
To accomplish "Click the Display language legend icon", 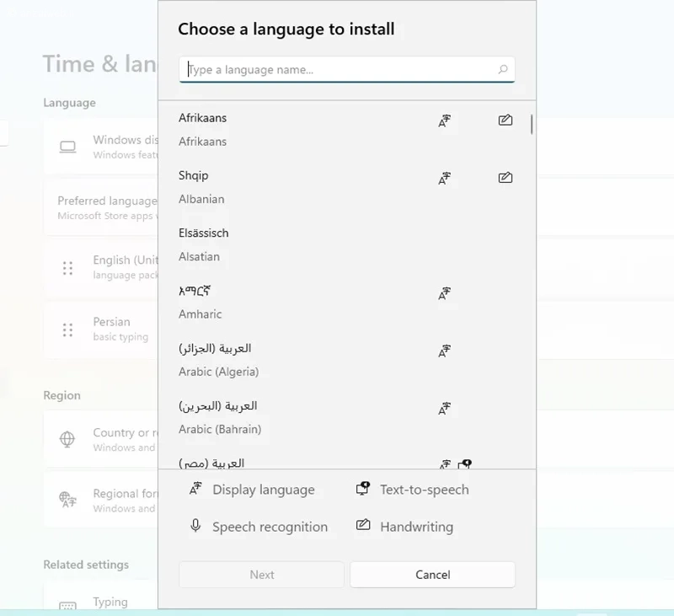I will tap(195, 489).
